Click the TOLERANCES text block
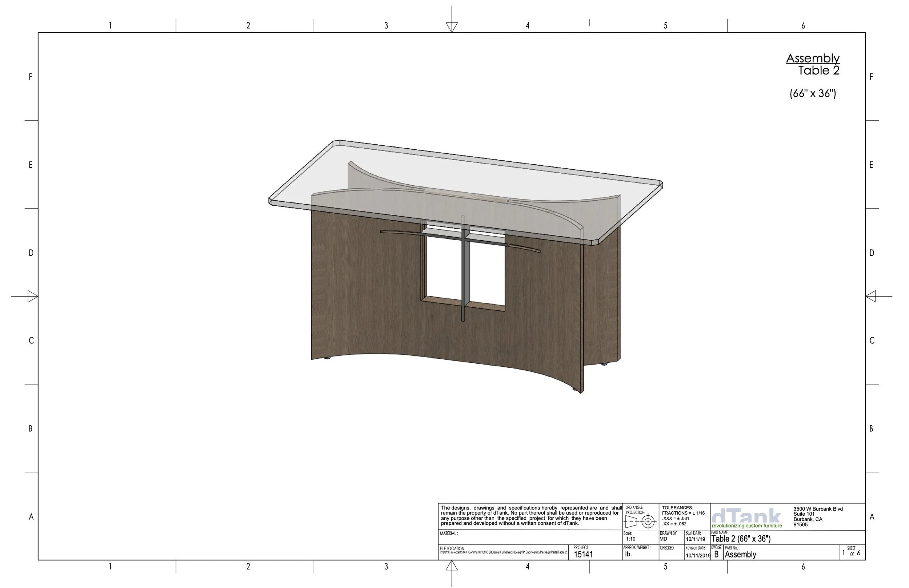 (x=684, y=516)
